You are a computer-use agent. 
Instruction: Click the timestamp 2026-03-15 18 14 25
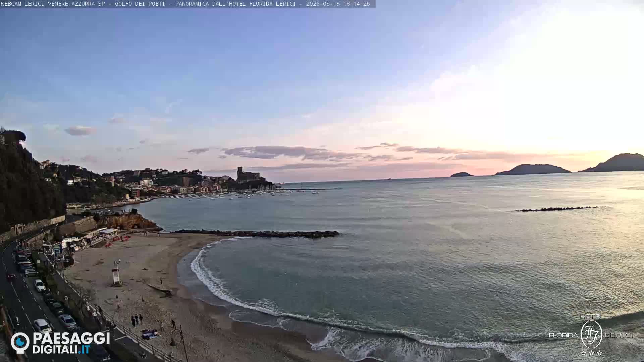[x=338, y=4]
